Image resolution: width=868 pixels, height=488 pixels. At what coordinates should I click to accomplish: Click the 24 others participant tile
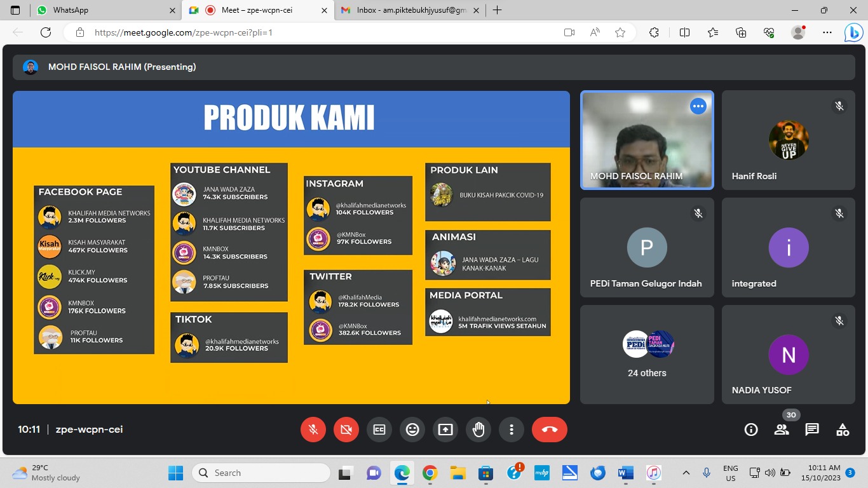click(x=647, y=354)
